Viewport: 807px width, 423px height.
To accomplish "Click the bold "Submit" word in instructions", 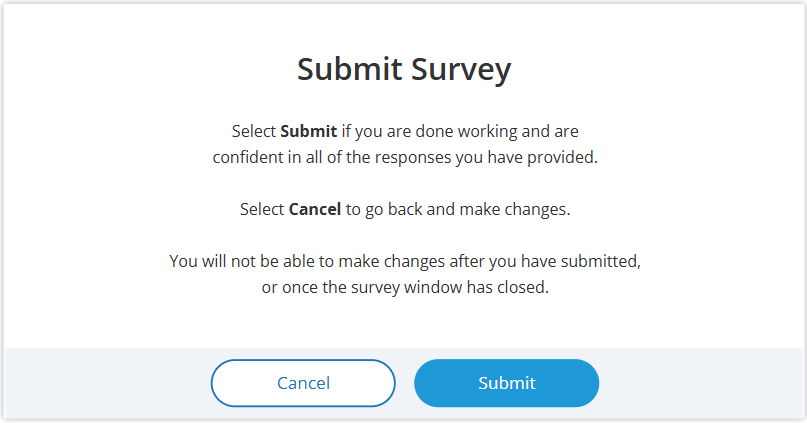I will click(308, 131).
